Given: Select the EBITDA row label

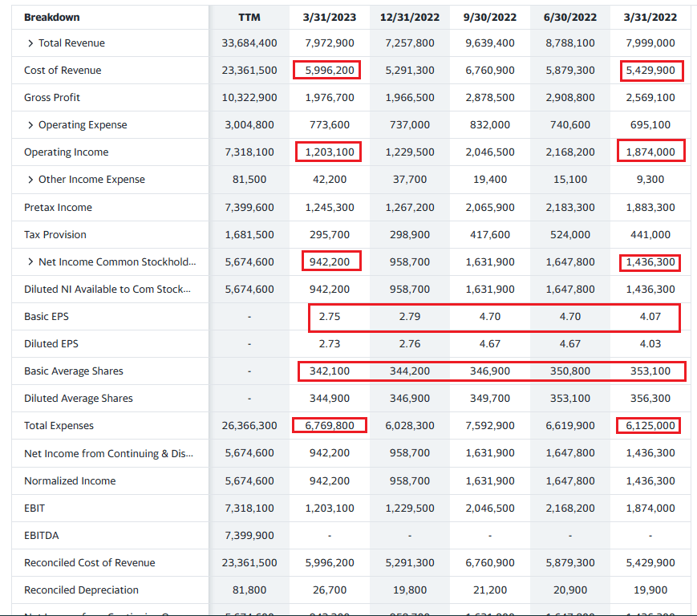Looking at the screenshot, I should (42, 535).
